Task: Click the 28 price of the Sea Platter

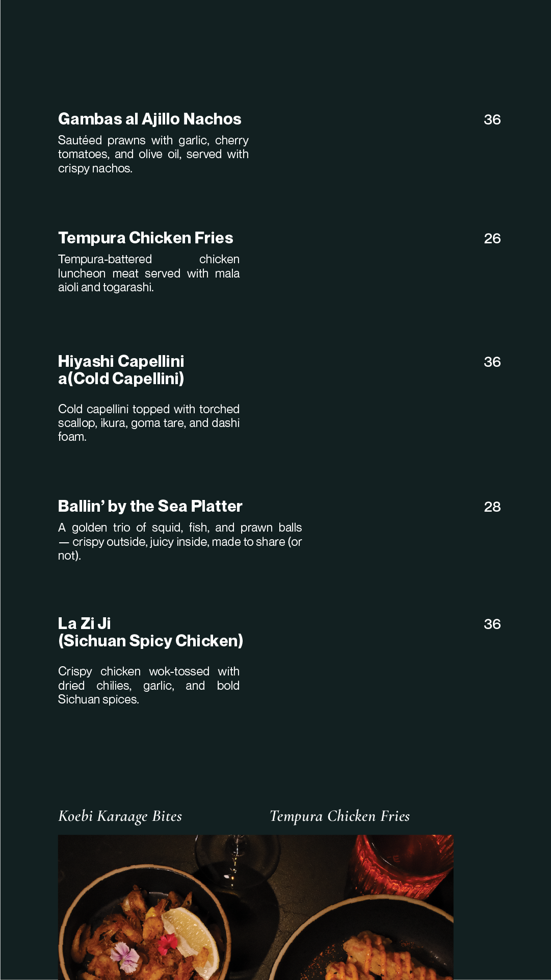Action: click(x=492, y=507)
